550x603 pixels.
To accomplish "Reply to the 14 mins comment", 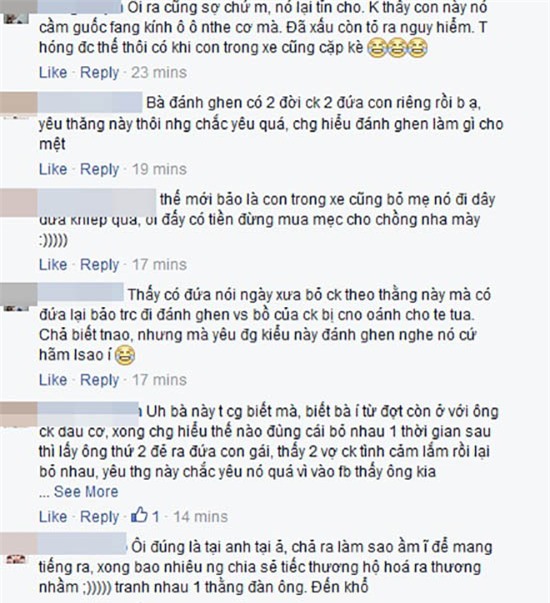I will (100, 517).
